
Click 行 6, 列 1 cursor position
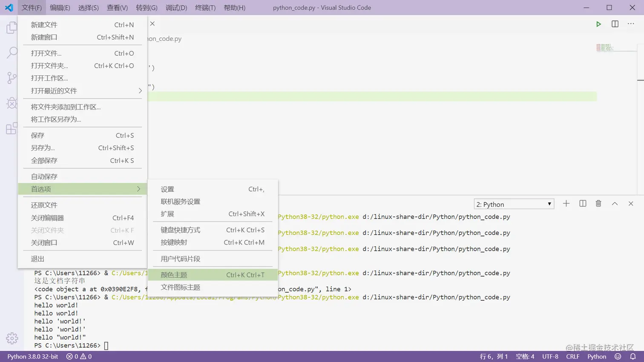tap(494, 356)
